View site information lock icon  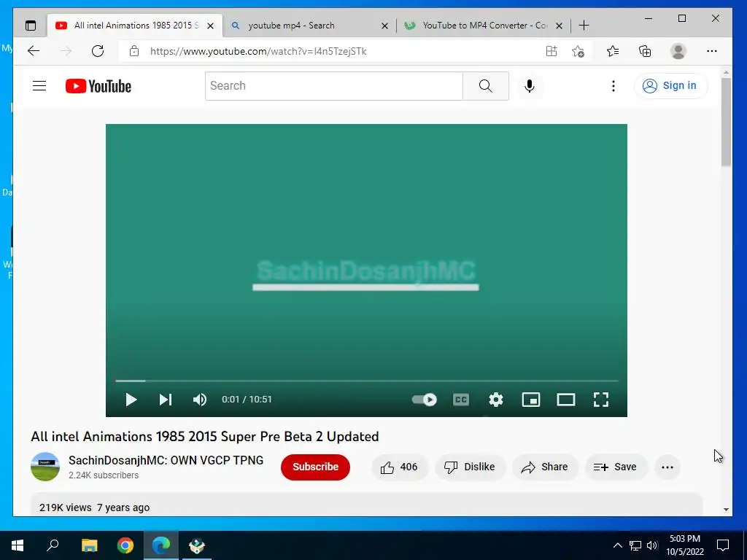click(x=134, y=51)
